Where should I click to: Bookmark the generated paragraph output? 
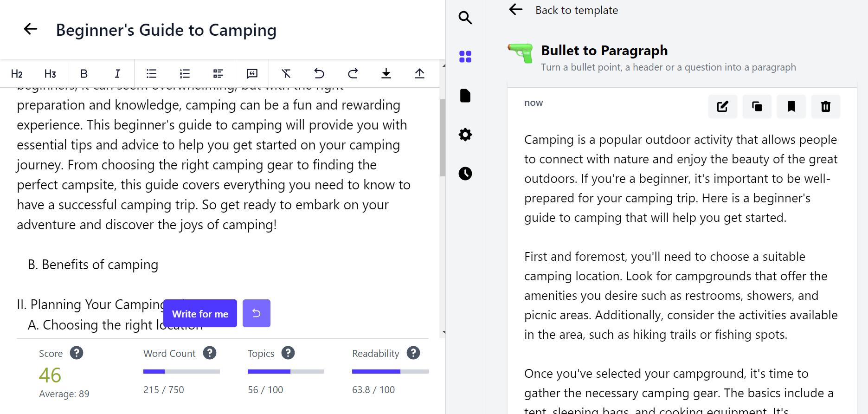[791, 107]
